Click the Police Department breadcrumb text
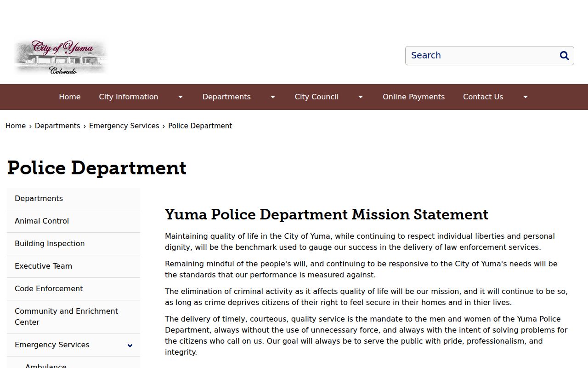 click(x=200, y=126)
